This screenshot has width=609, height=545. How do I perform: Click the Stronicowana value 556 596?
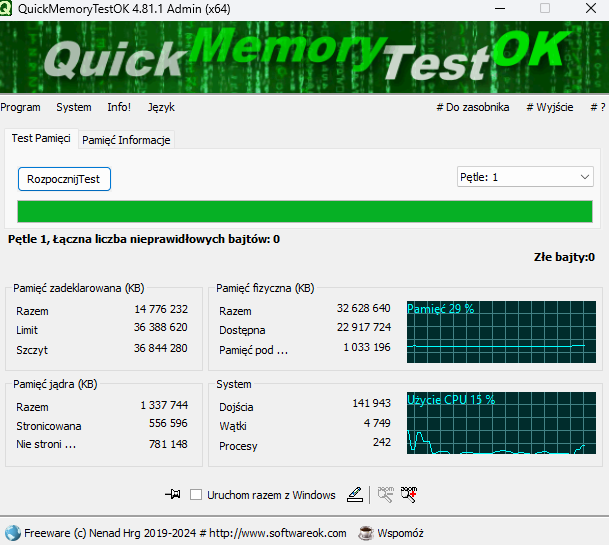click(x=168, y=423)
